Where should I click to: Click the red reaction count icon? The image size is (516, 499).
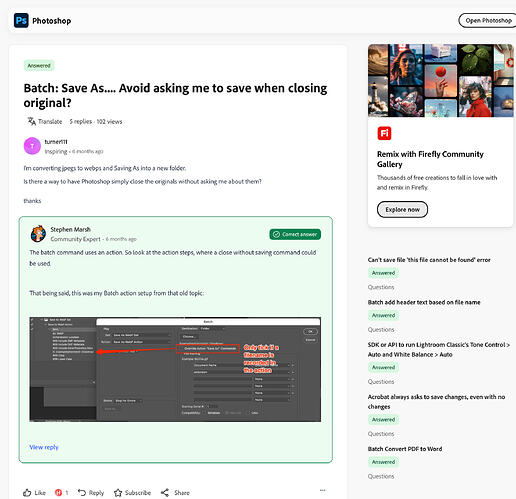point(58,492)
